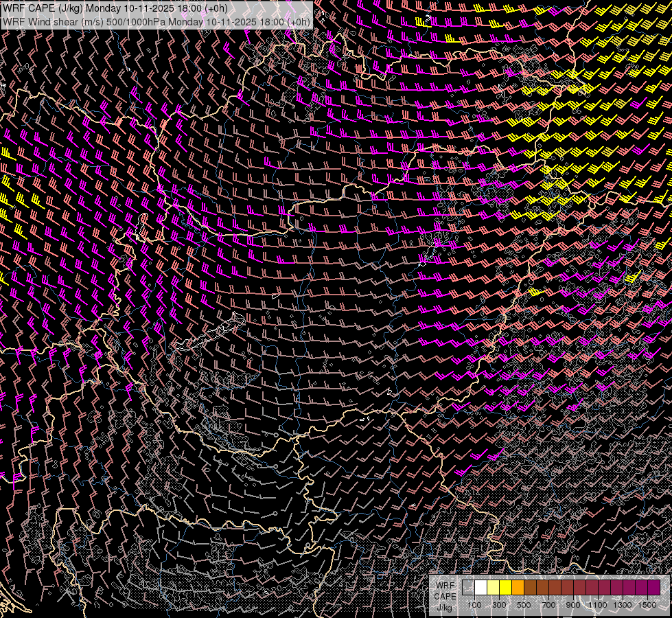Click the 700 legend value label
The height and width of the screenshot is (618, 672).
[x=548, y=605]
